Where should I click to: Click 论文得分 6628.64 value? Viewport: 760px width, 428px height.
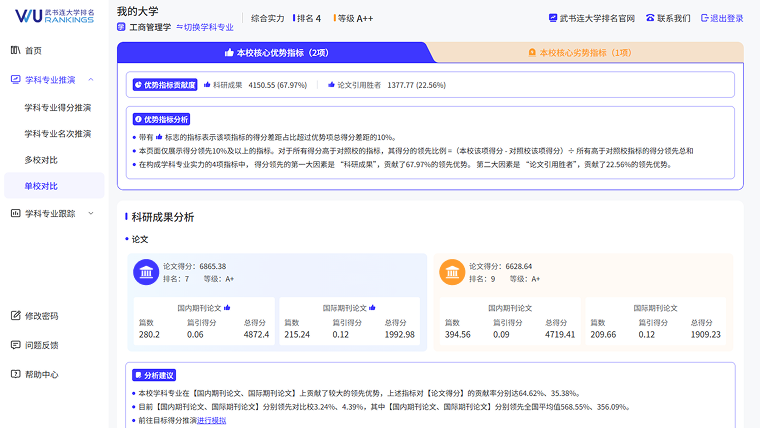[x=519, y=266]
